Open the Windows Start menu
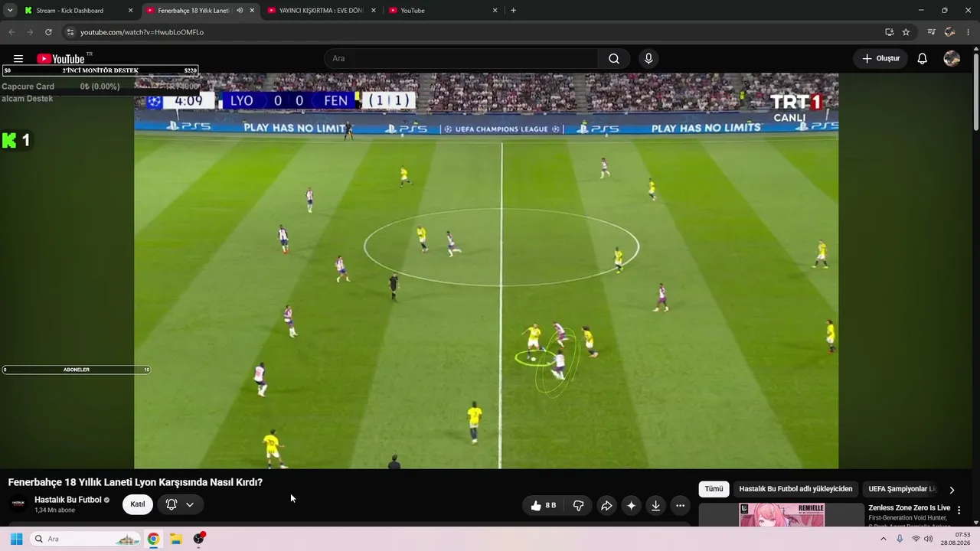This screenshot has width=980, height=551. tap(16, 539)
